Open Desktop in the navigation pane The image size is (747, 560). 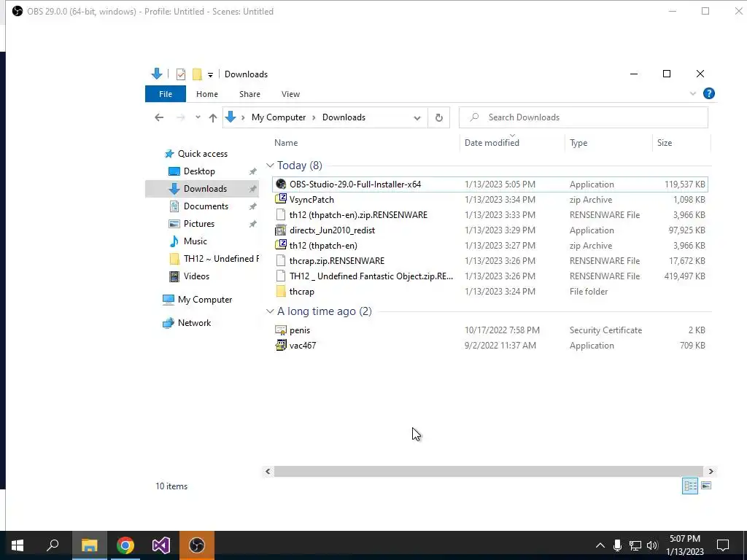point(199,171)
